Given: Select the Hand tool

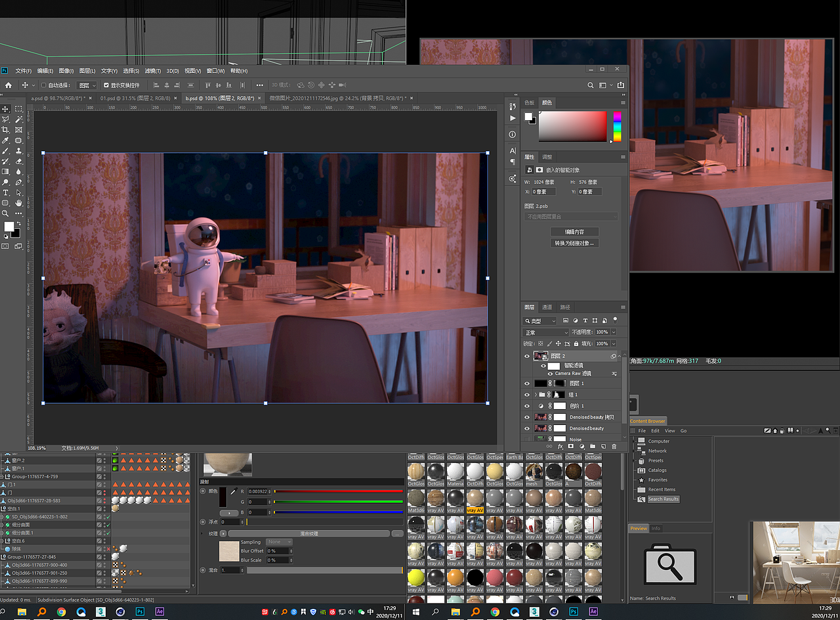Looking at the screenshot, I should click(19, 204).
